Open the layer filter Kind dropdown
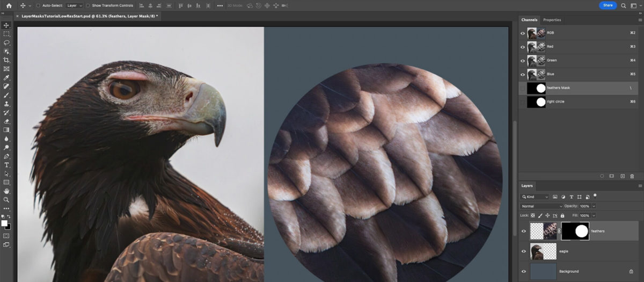This screenshot has height=282, width=644. pyautogui.click(x=535, y=197)
